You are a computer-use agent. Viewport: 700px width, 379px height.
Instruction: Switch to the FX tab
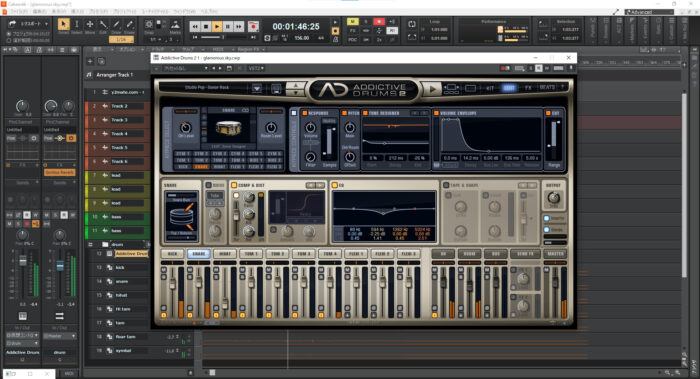pos(528,88)
